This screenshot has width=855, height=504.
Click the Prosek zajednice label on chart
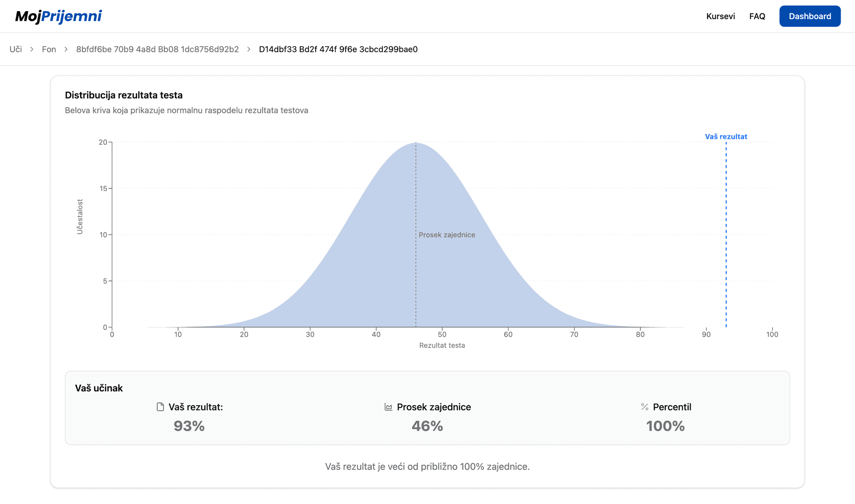[447, 235]
